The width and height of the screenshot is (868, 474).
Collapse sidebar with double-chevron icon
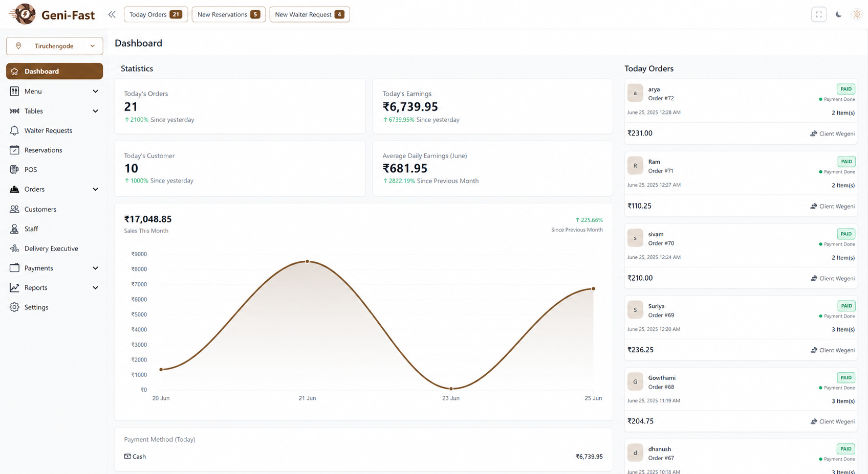click(112, 14)
